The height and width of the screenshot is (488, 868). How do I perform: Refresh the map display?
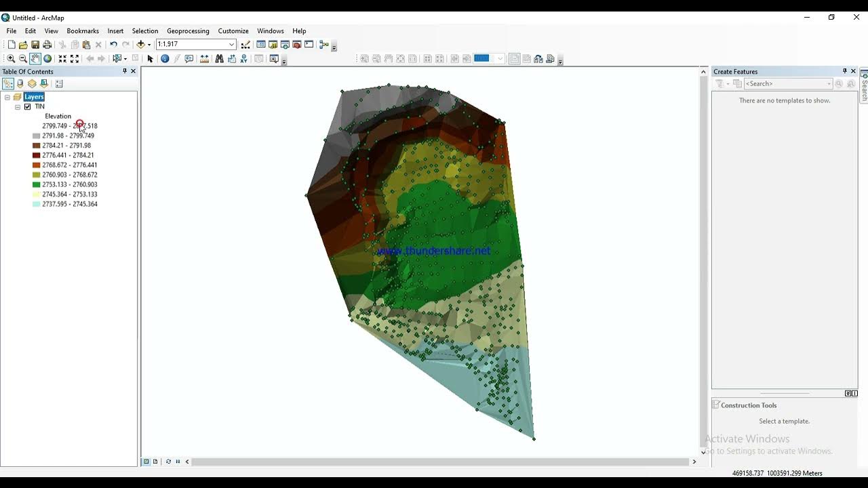coord(168,462)
